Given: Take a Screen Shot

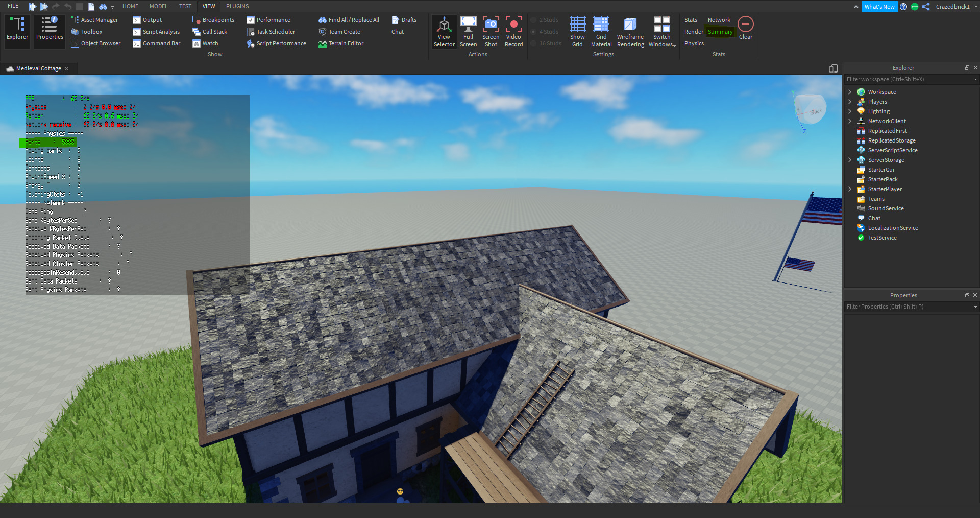Looking at the screenshot, I should point(491,31).
